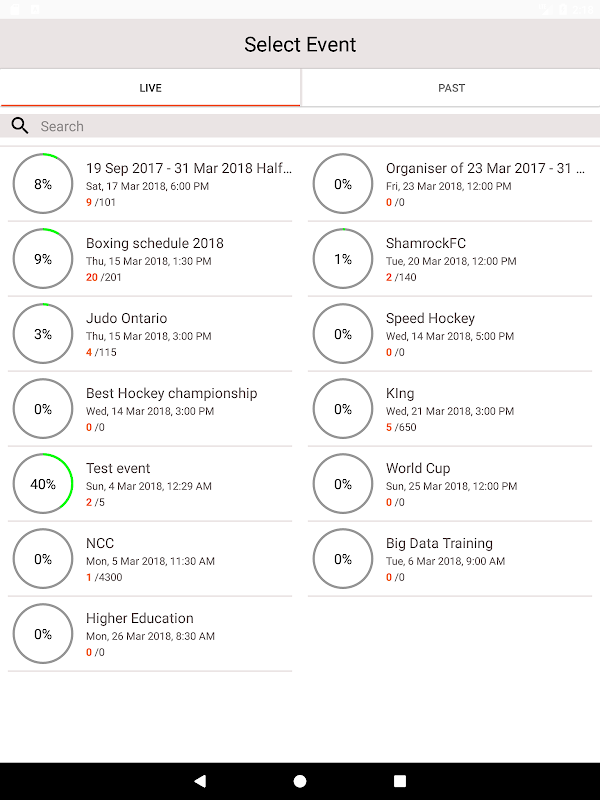Open the Speed Hockey event
The height and width of the screenshot is (800, 600).
[430, 318]
